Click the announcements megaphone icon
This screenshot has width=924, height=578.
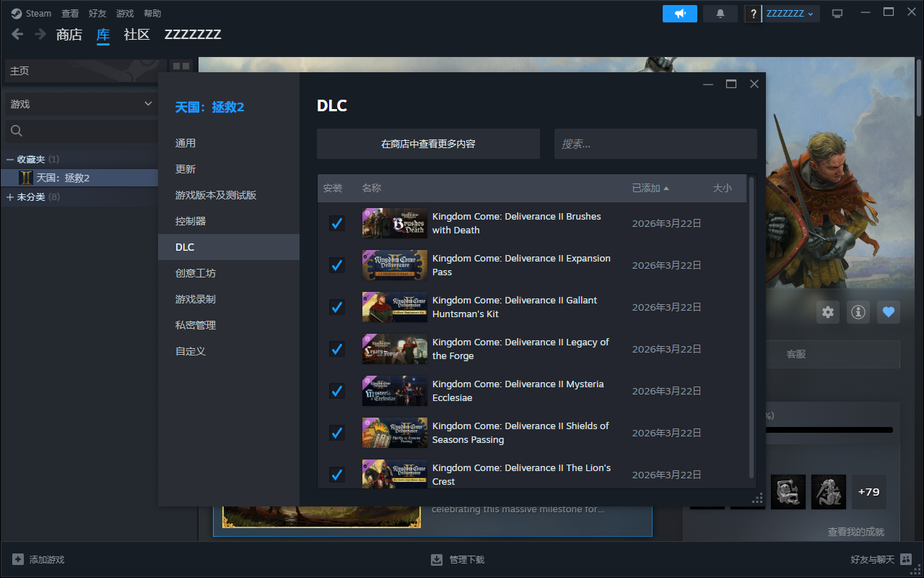click(x=679, y=14)
